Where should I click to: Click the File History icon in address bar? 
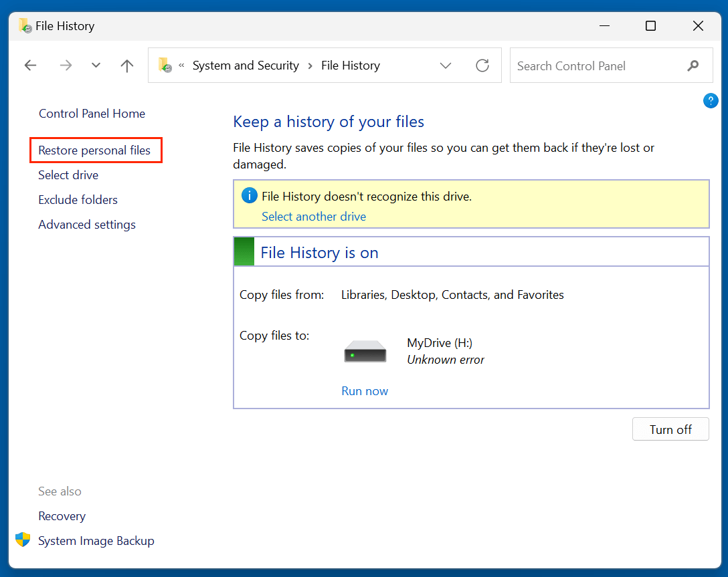click(165, 65)
